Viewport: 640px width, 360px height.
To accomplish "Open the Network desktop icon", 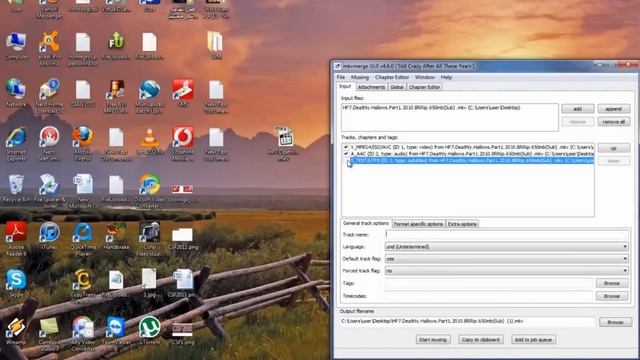I will [16, 93].
